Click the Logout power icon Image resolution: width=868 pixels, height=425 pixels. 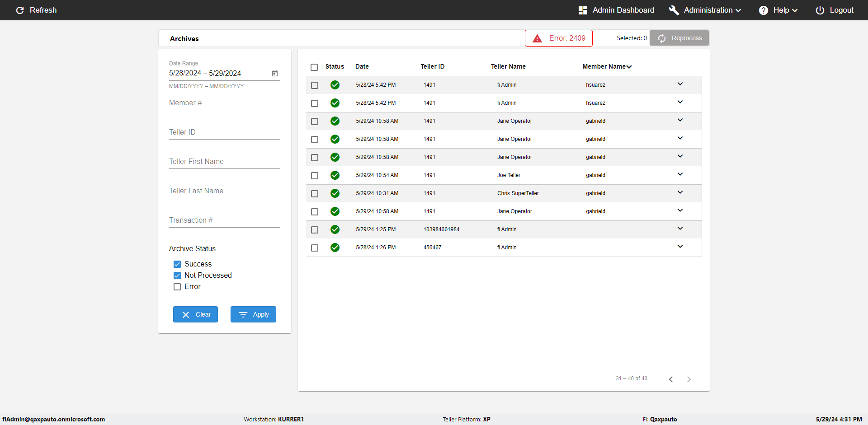coord(820,10)
